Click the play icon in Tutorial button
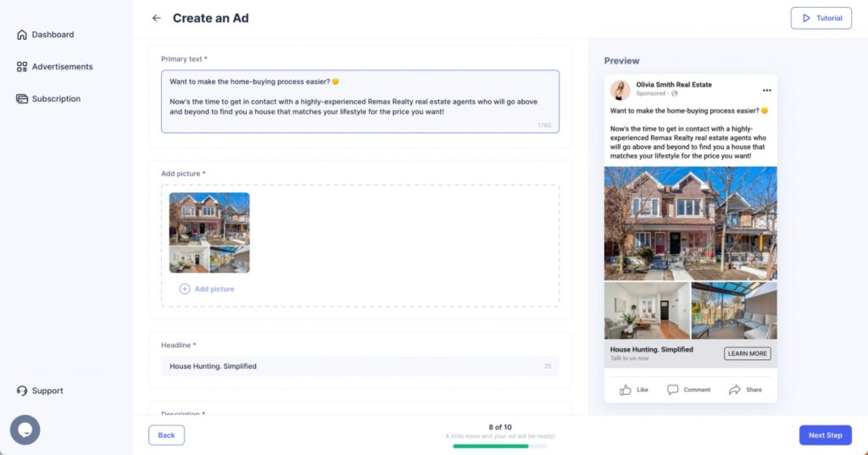This screenshot has width=868, height=455. pos(806,19)
